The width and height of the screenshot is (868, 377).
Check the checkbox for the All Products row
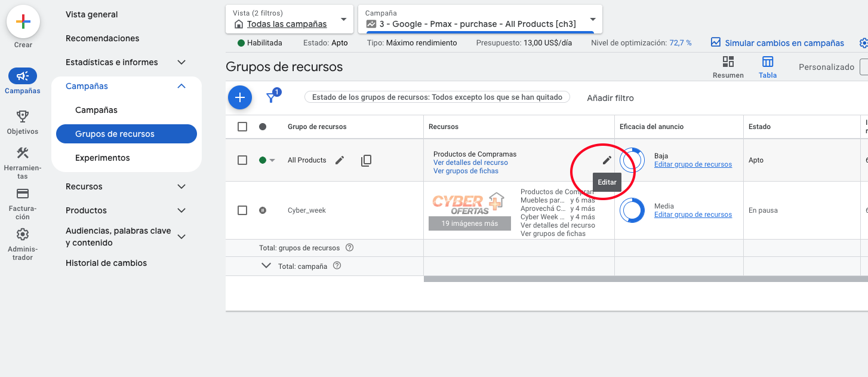pyautogui.click(x=242, y=160)
